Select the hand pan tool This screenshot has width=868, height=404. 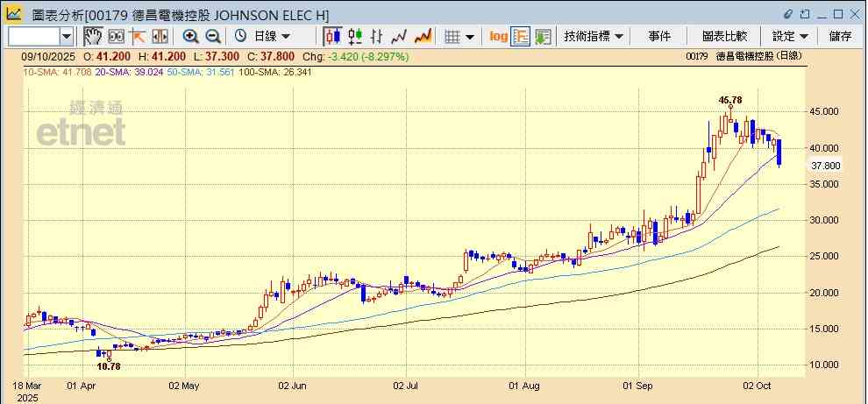[x=93, y=36]
